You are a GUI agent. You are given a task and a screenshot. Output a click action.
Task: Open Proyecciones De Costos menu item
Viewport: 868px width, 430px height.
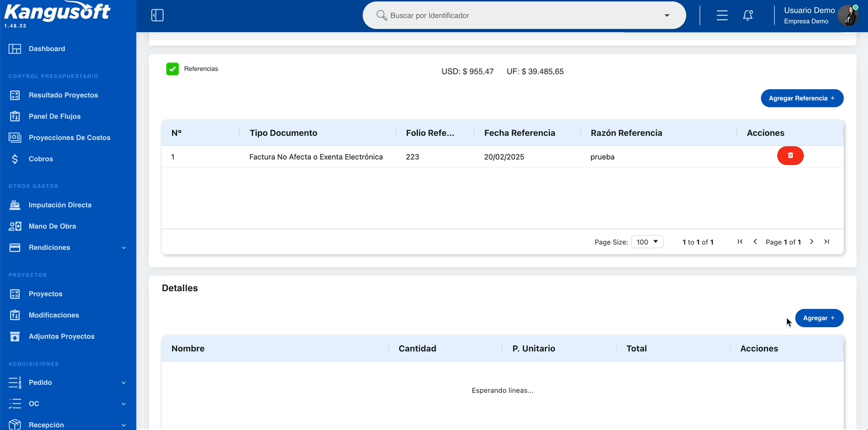tap(69, 138)
